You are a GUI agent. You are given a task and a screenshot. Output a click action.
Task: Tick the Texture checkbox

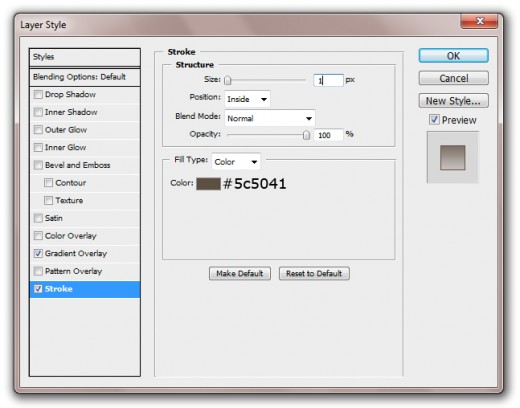(49, 201)
